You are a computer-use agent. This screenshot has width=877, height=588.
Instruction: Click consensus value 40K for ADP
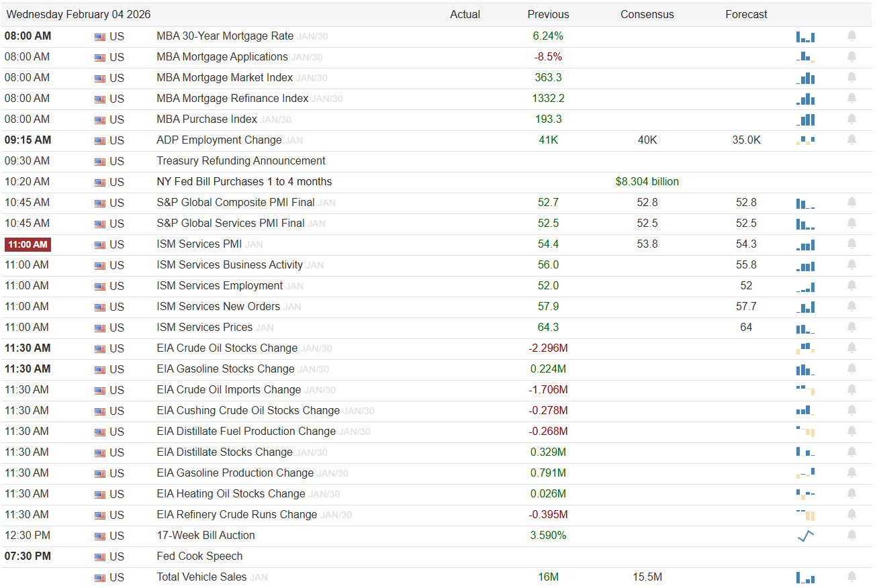647,140
